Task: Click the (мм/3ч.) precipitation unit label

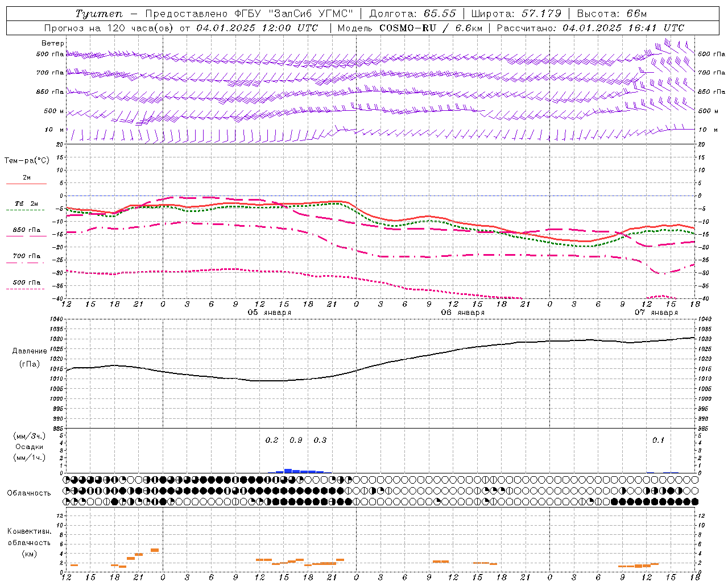Action: coord(30,436)
